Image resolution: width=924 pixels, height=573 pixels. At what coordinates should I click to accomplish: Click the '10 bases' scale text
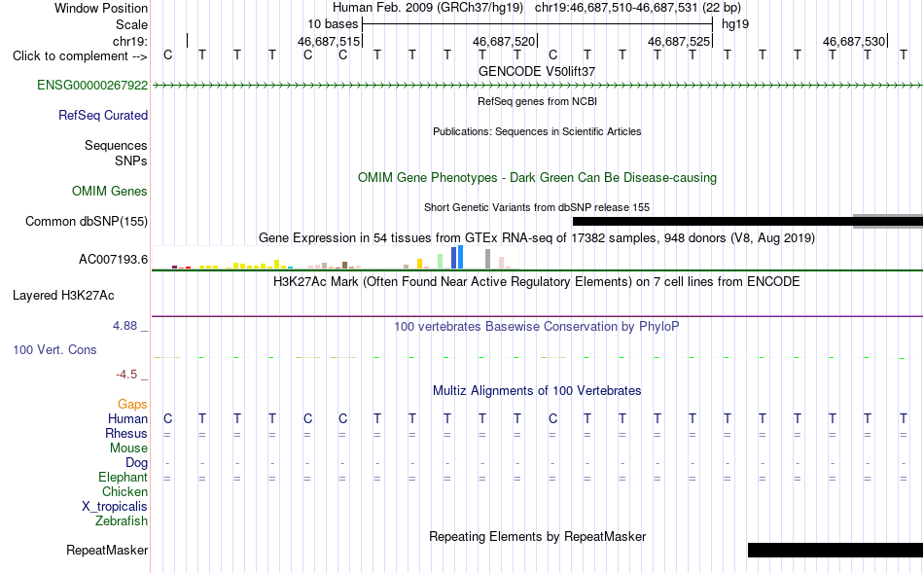[333, 24]
